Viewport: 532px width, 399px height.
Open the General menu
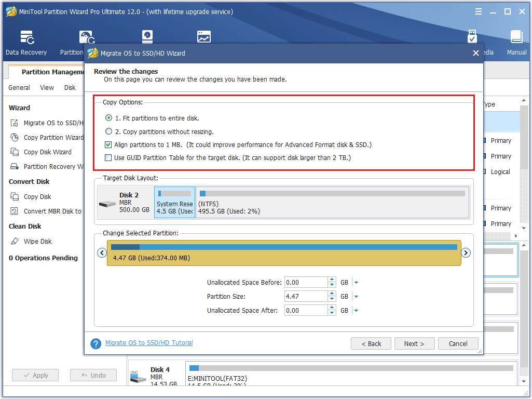point(19,88)
